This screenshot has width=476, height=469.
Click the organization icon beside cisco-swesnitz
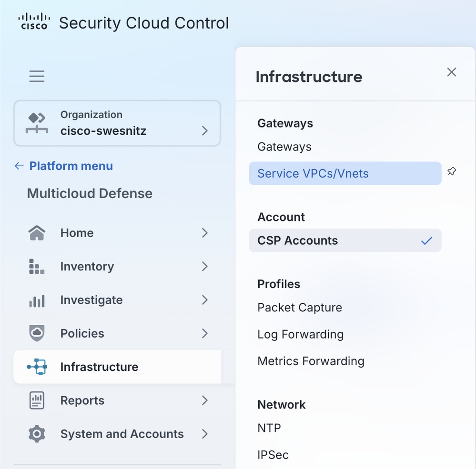tap(37, 123)
